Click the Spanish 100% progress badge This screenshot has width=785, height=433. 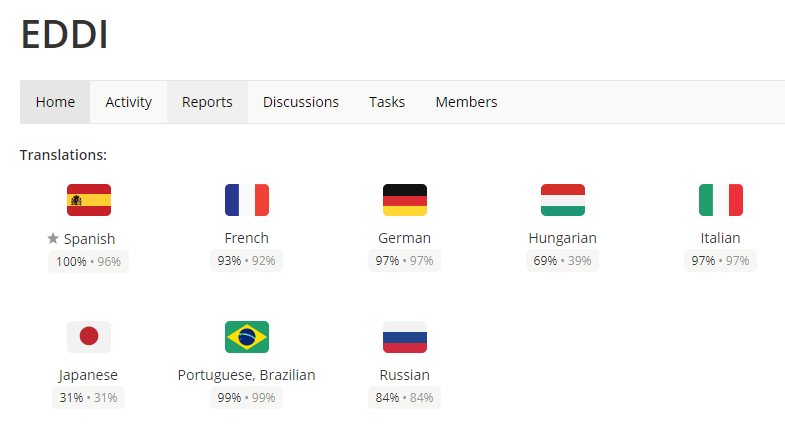[88, 261]
